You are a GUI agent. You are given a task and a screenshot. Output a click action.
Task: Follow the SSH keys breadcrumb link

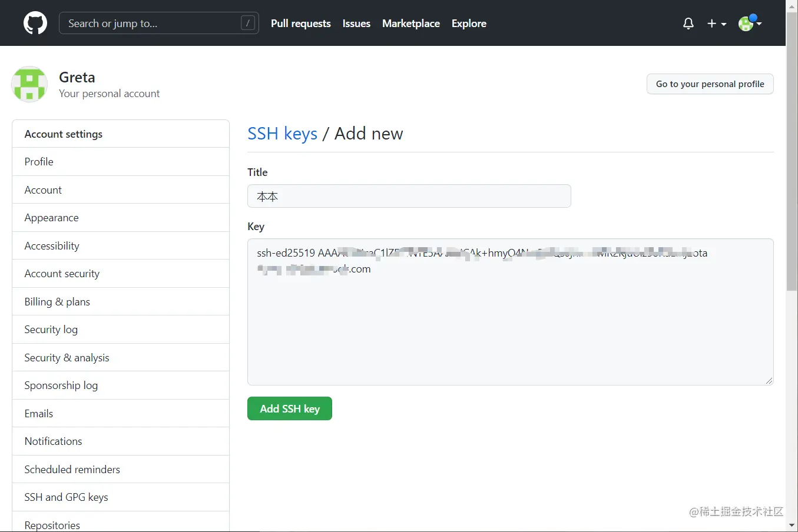[283, 134]
